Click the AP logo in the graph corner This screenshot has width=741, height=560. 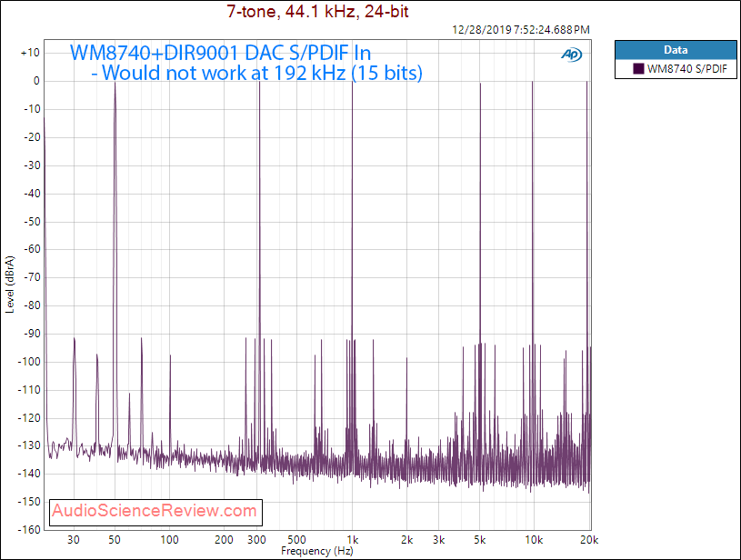pyautogui.click(x=572, y=55)
